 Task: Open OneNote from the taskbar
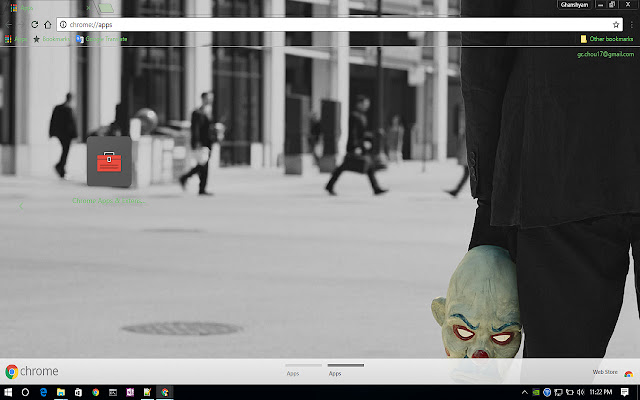coord(130,392)
